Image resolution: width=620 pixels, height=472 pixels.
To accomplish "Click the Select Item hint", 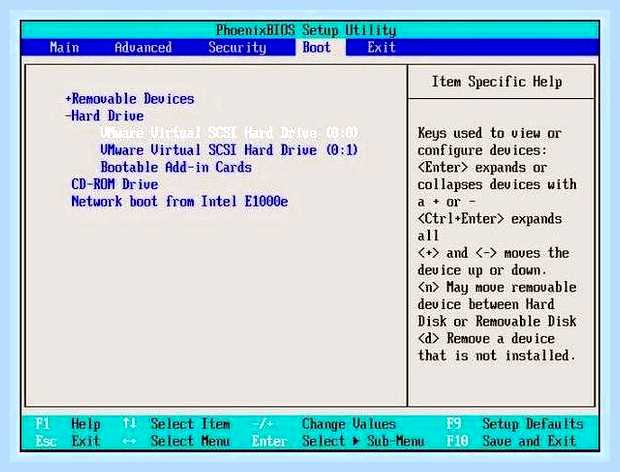I will point(190,424).
